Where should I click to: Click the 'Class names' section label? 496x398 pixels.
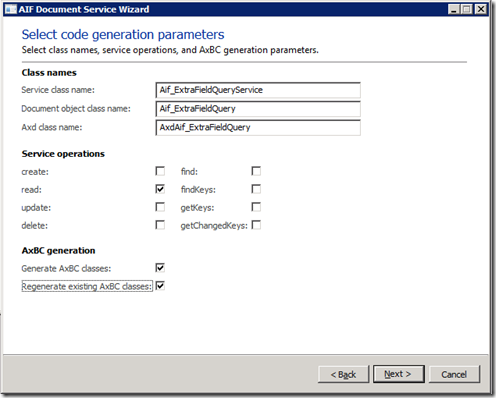(x=49, y=73)
